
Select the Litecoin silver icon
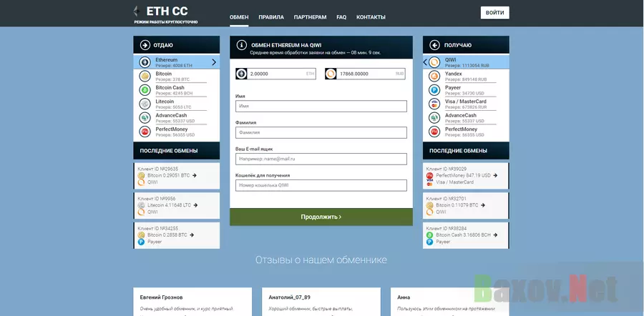tap(145, 104)
